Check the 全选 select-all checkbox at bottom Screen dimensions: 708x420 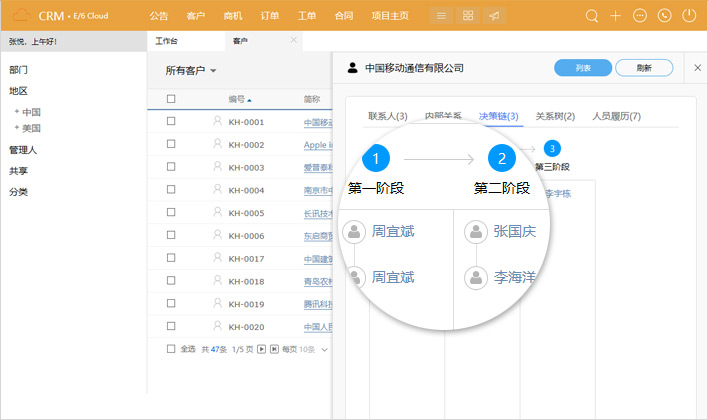click(x=171, y=349)
